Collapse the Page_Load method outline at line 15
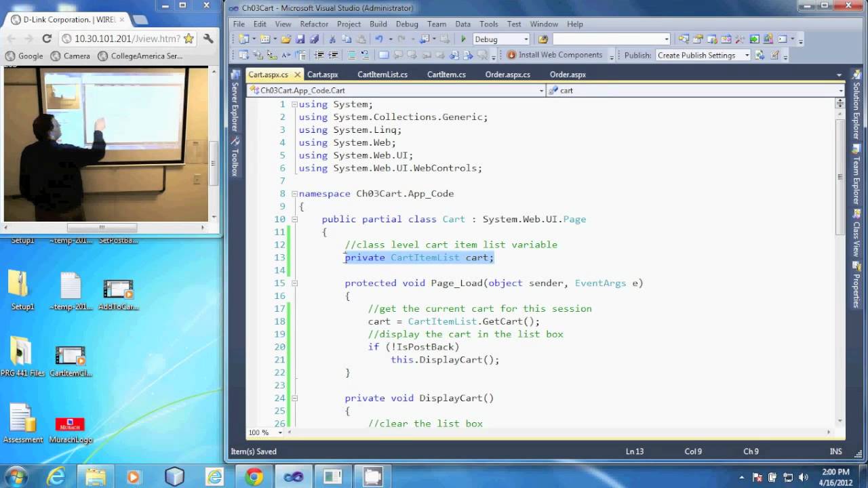The height and width of the screenshot is (488, 868). click(295, 283)
